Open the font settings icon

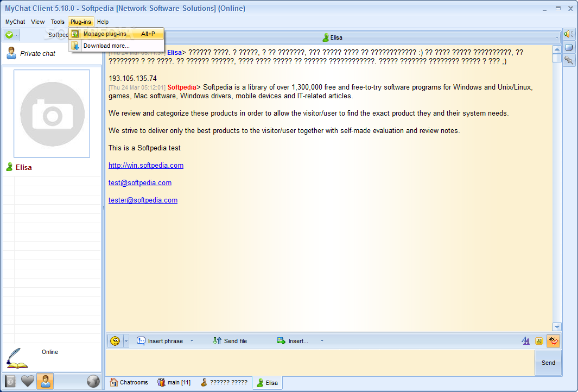pos(526,341)
